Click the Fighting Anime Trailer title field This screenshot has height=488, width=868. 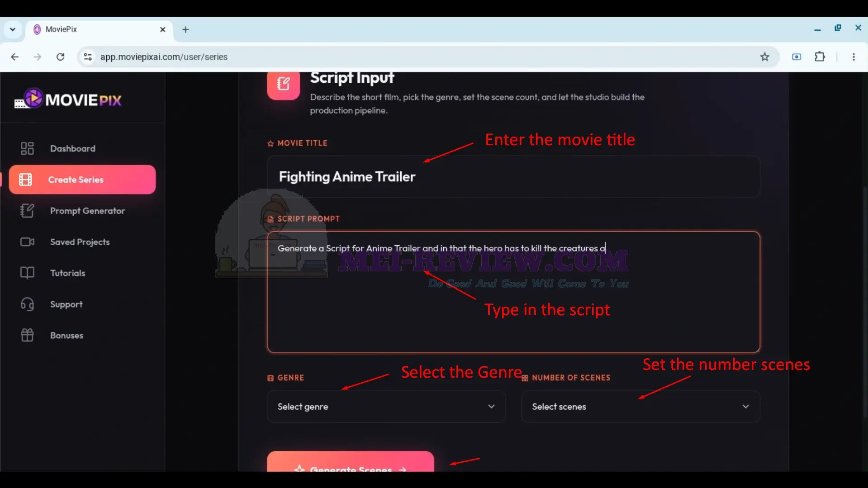pos(513,177)
